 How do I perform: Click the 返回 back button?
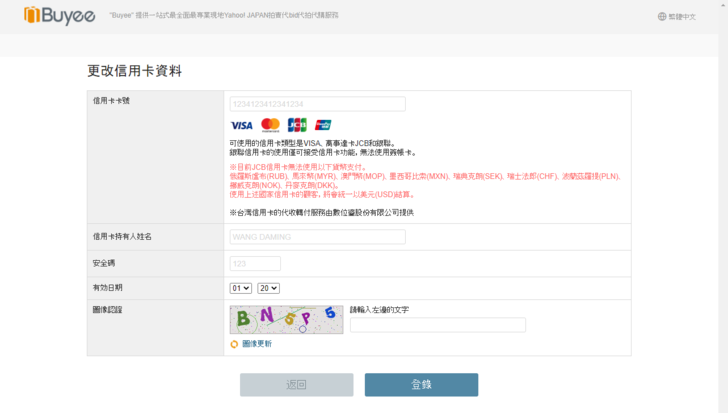(297, 385)
